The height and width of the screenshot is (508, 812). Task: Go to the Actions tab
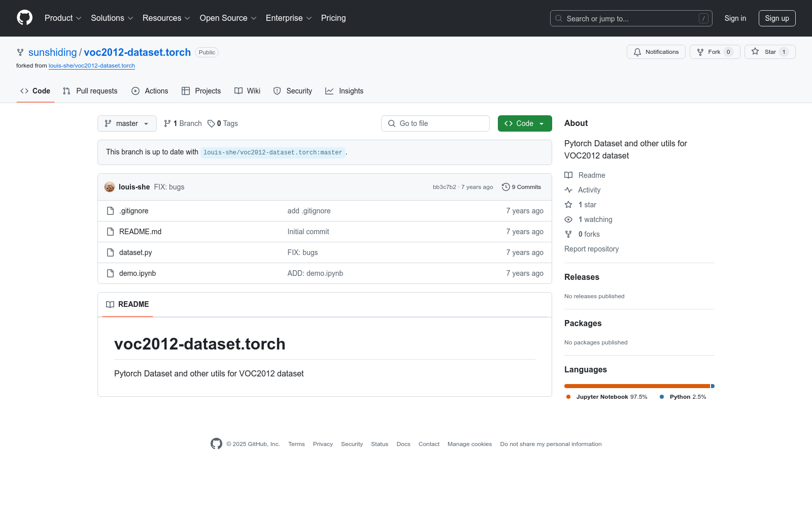(150, 91)
